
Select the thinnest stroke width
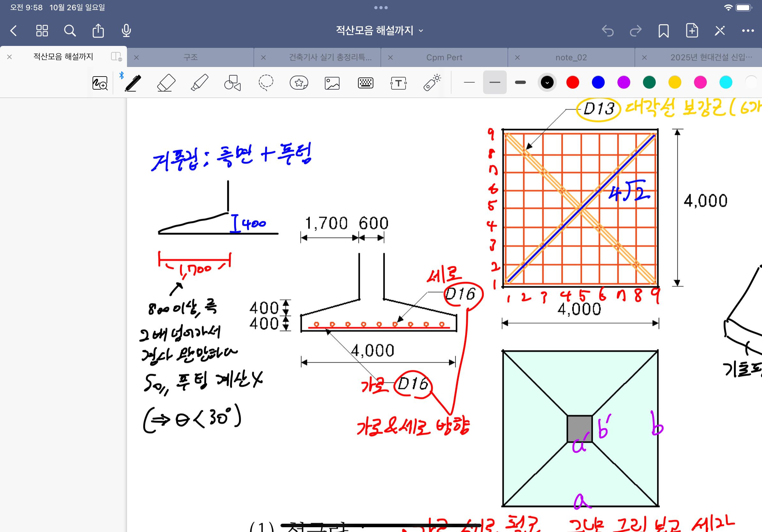[469, 82]
